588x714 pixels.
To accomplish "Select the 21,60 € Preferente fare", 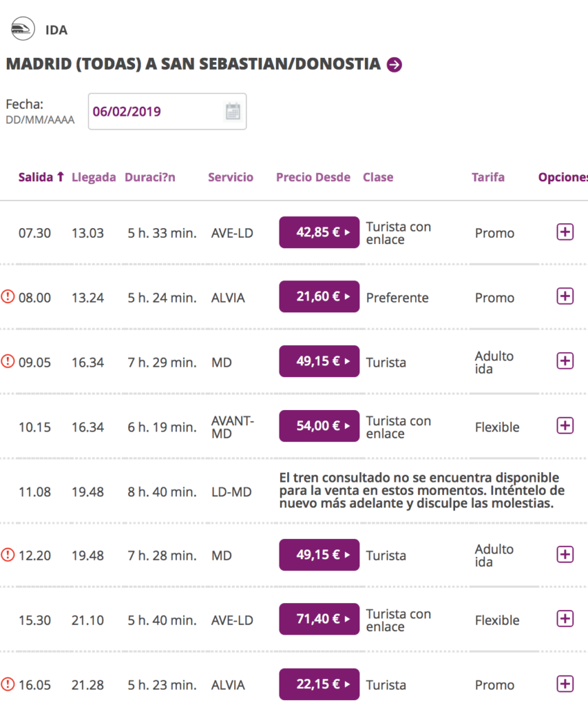I will click(319, 296).
